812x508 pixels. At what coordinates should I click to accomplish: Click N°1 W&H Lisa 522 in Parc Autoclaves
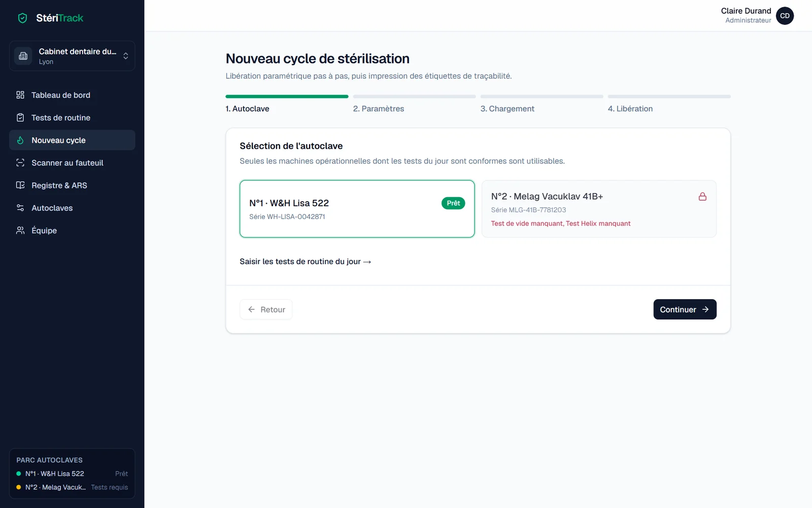[55, 473]
